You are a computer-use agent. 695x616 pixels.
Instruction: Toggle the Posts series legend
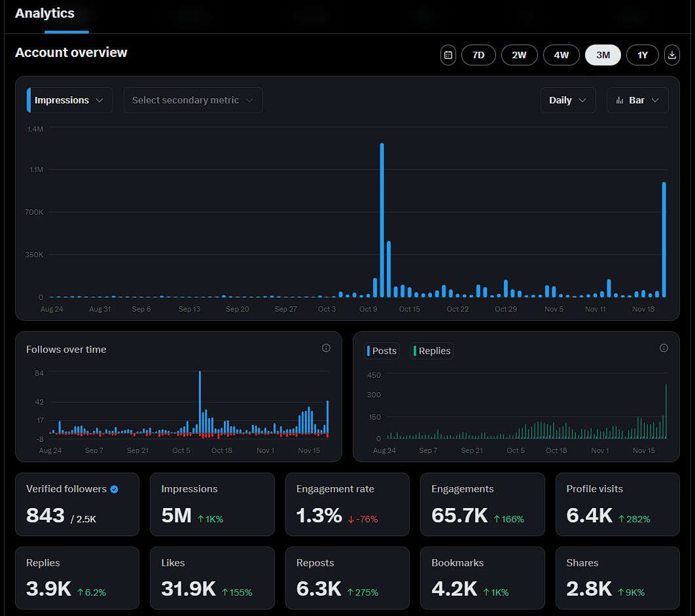pyautogui.click(x=382, y=351)
